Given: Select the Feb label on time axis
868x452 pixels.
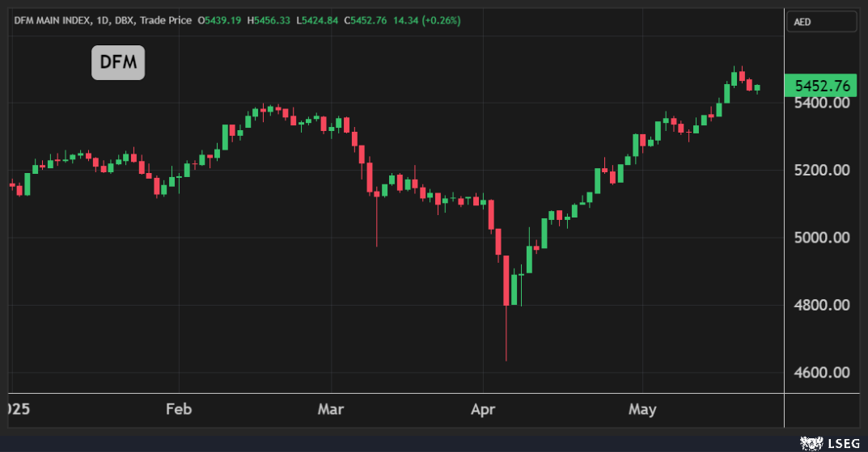Looking at the screenshot, I should (178, 409).
